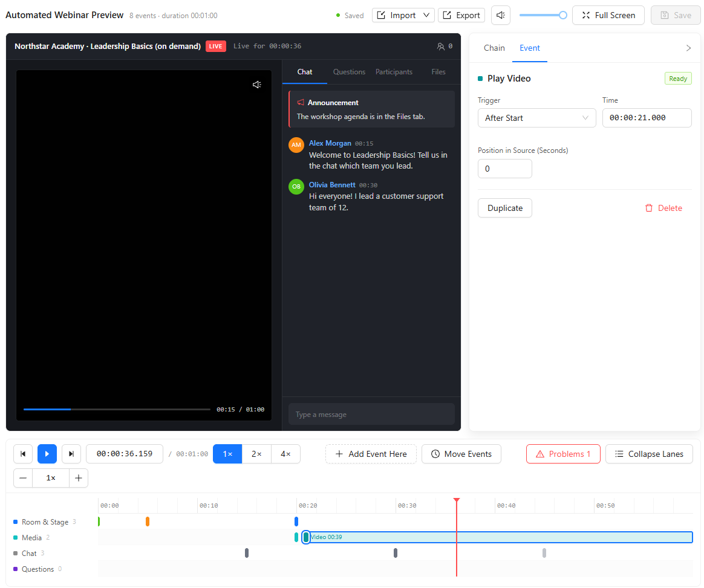The height and width of the screenshot is (588, 704).
Task: Click the video progress bar
Action: [117, 410]
